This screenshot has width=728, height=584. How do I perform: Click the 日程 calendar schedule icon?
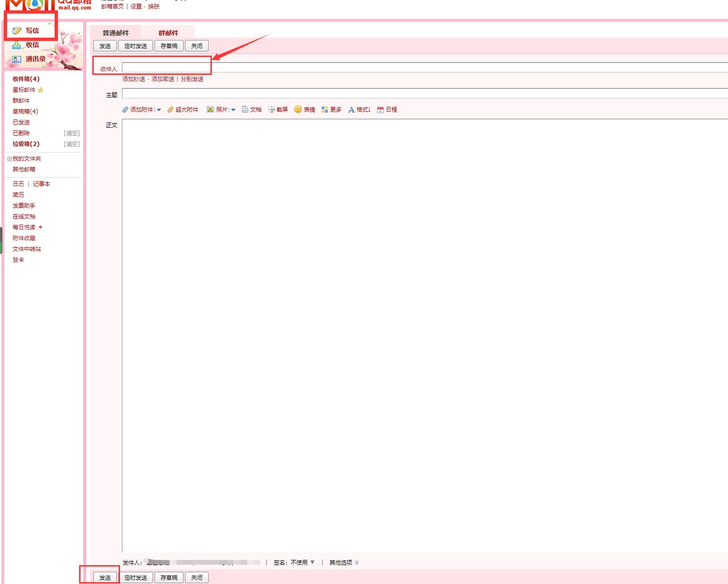coord(381,110)
